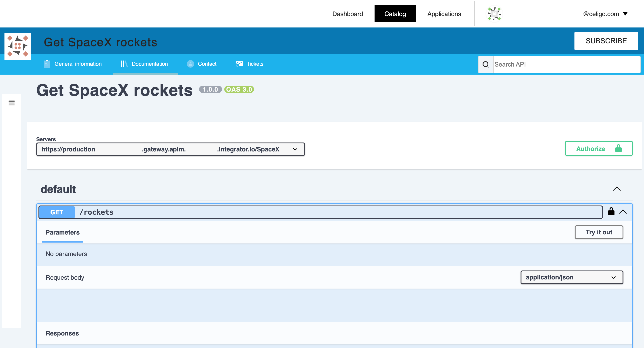The height and width of the screenshot is (348, 644).
Task: Click the green starburst logo in the top navigation
Action: click(x=494, y=14)
